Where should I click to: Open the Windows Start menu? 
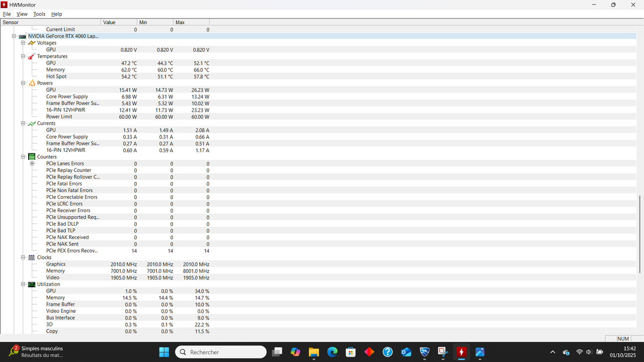click(164, 352)
